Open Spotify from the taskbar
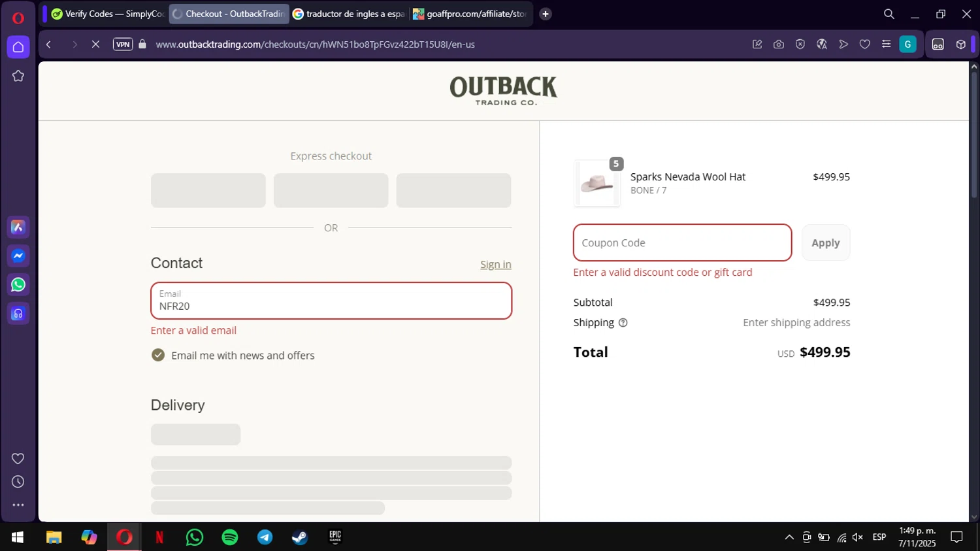 (230, 537)
